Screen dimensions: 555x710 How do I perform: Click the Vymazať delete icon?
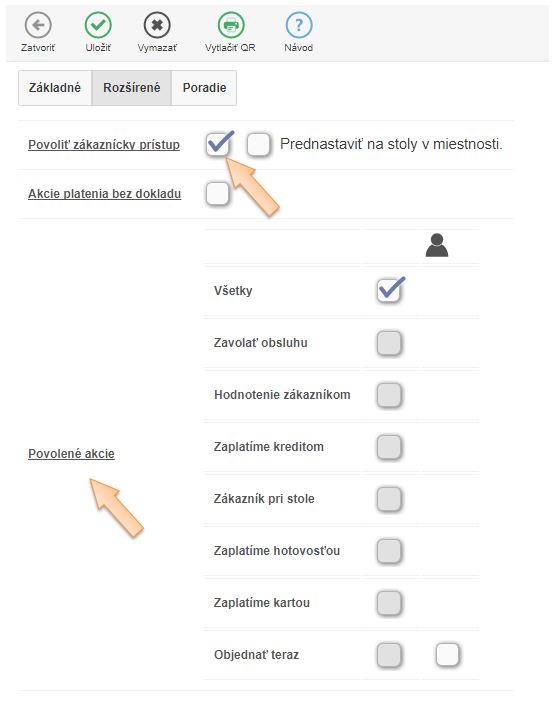tap(157, 25)
